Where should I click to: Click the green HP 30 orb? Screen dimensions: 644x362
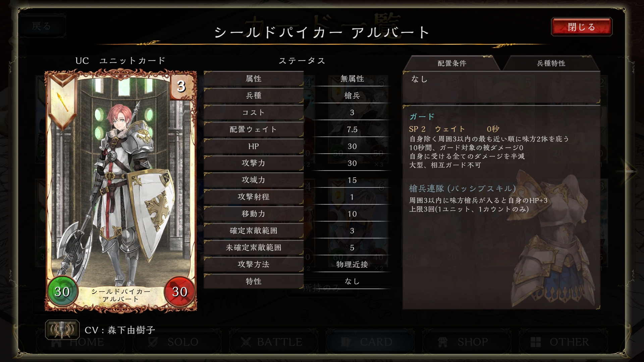[62, 292]
